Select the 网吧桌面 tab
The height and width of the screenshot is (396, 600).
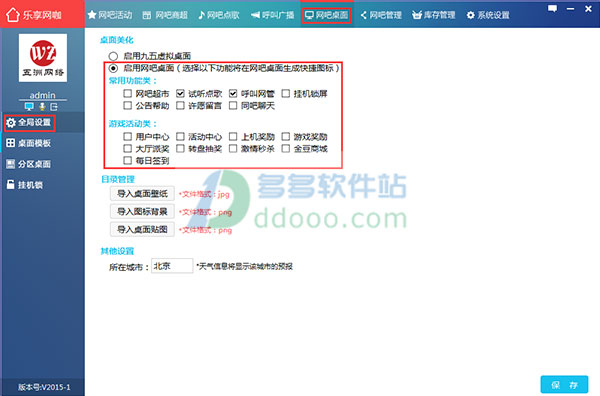click(x=326, y=15)
